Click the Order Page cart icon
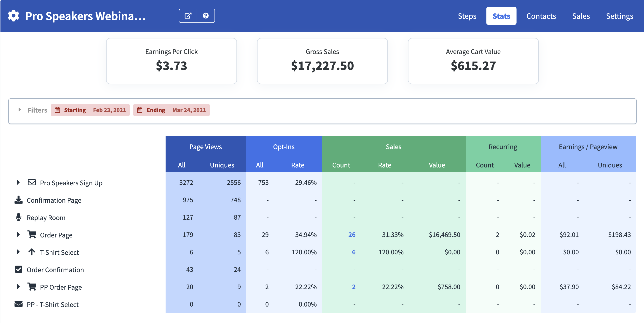 tap(32, 234)
